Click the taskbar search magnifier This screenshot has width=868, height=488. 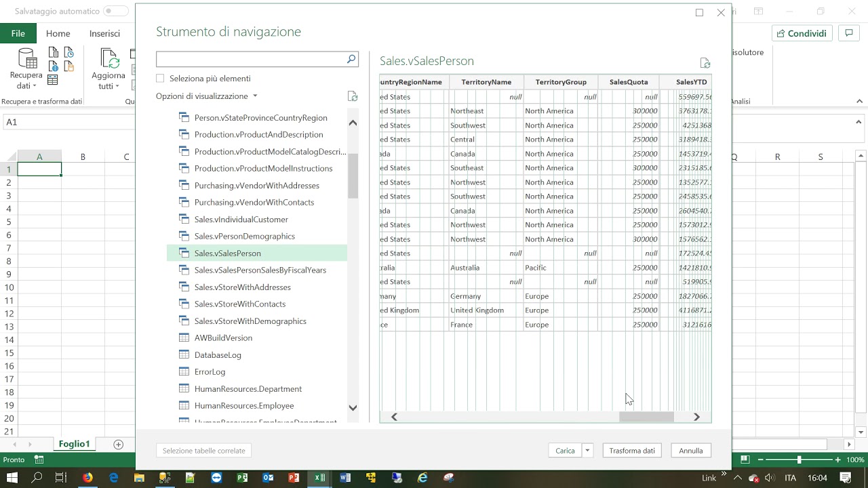point(37,478)
